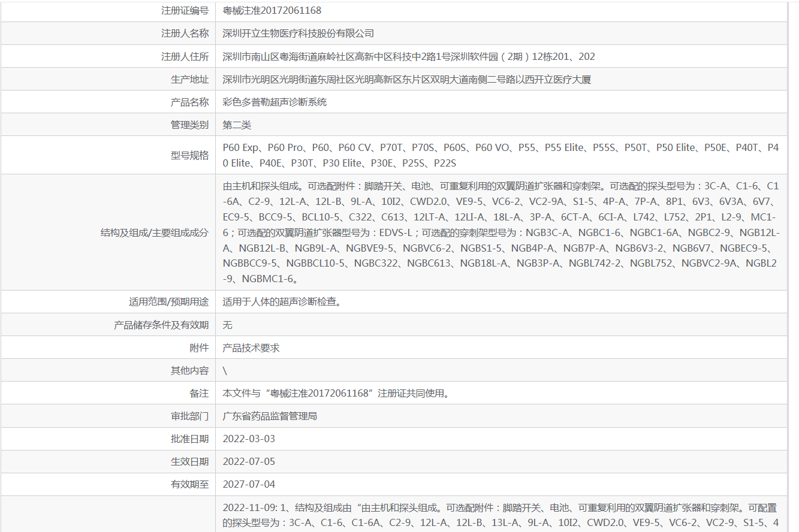Click the change record starting 2022-11-09
The height and width of the screenshot is (532, 799).
(x=500, y=515)
